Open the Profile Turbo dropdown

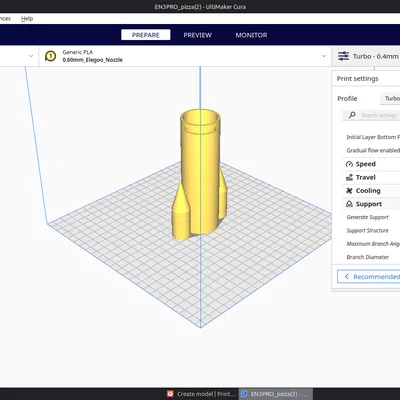coord(390,98)
